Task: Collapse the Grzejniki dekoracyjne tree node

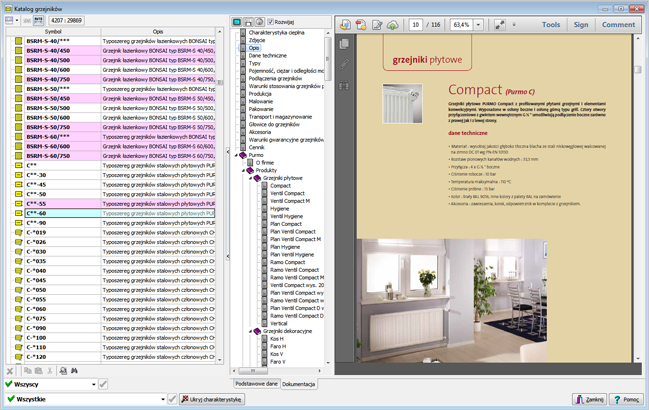Action: 251,331
